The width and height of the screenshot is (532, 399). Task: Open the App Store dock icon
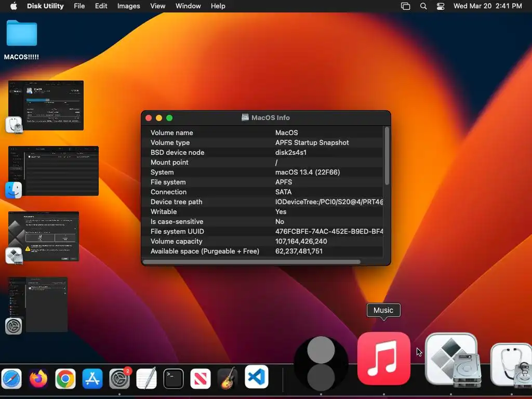click(x=92, y=378)
